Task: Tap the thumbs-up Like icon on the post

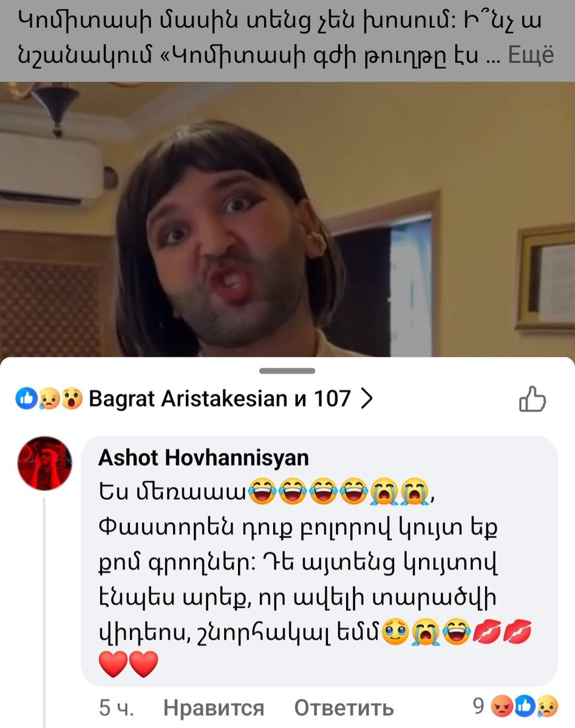Action: [x=532, y=399]
